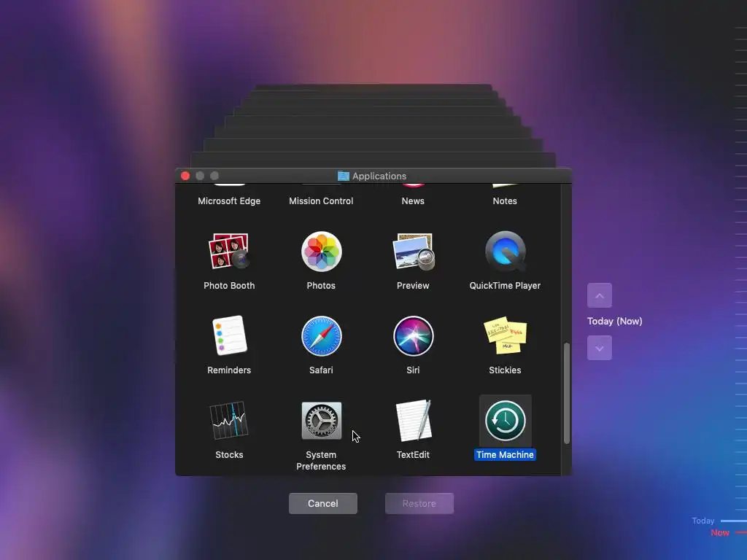Click the News app label
This screenshot has height=560, width=747.
coord(413,201)
